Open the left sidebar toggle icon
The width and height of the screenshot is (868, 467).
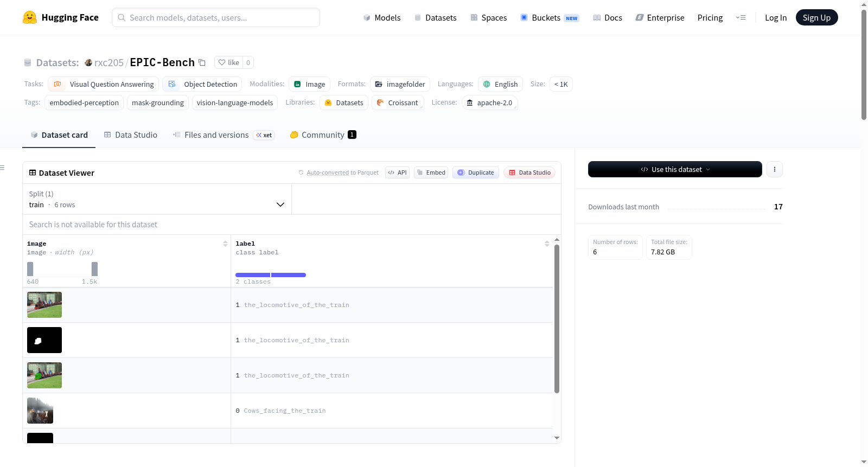tap(2, 168)
